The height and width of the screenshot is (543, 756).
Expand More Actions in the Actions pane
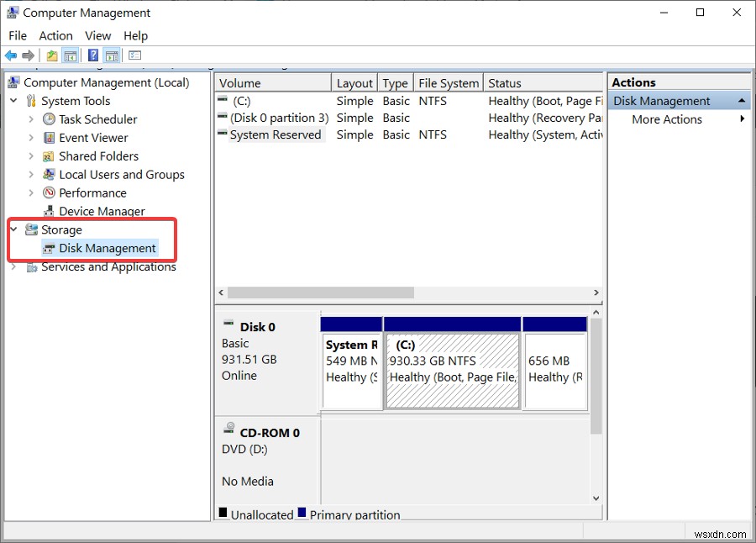point(666,119)
